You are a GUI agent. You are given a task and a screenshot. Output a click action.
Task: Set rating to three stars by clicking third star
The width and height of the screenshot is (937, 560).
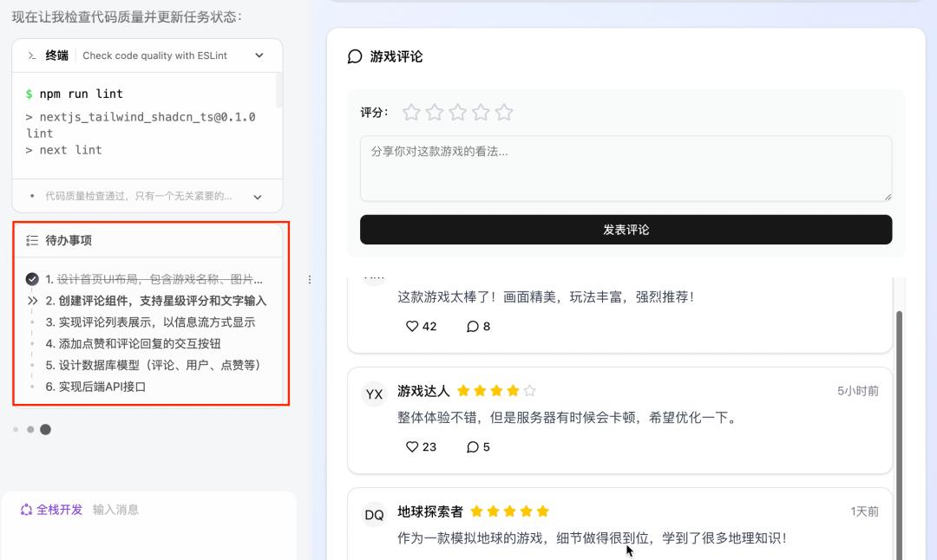coord(458,112)
